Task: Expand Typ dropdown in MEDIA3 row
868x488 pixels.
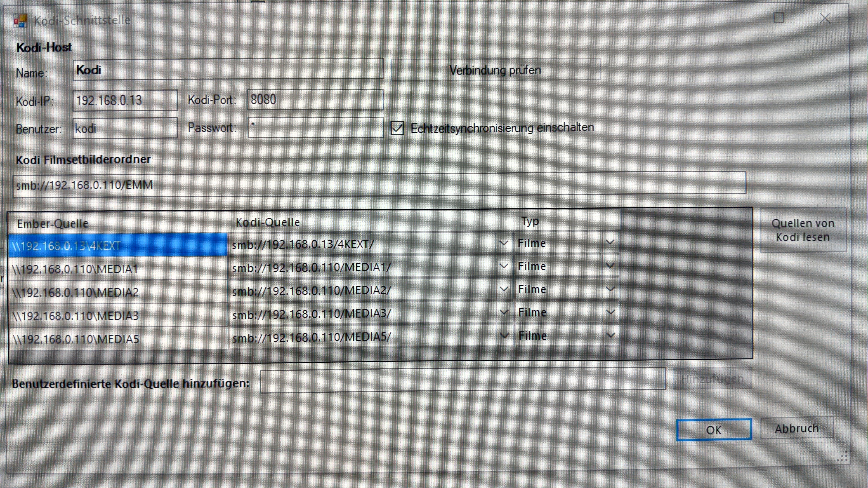Action: pyautogui.click(x=611, y=312)
